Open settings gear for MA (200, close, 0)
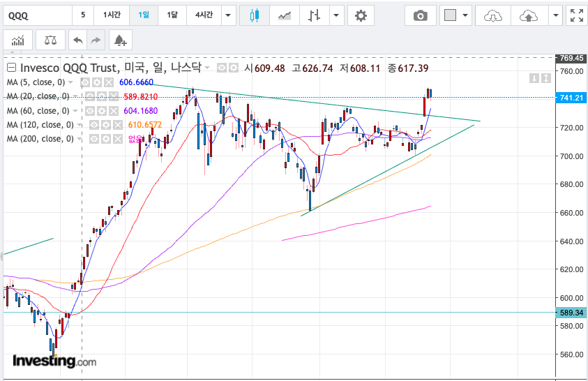The width and height of the screenshot is (588, 381). click(106, 139)
